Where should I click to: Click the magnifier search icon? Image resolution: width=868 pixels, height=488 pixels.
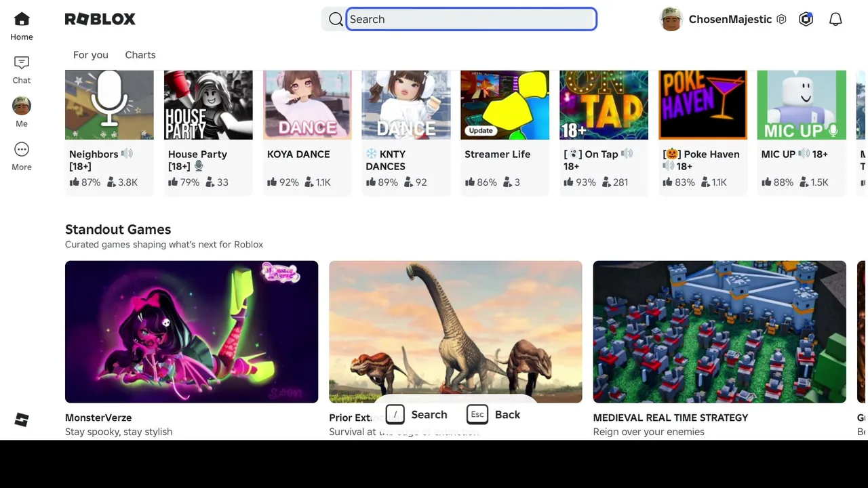336,19
